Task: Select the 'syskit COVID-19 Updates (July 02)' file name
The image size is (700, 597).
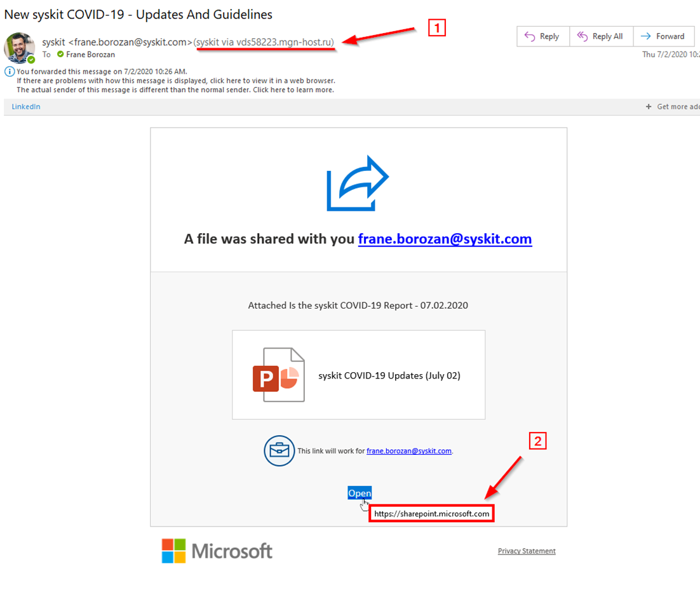Action: (389, 375)
